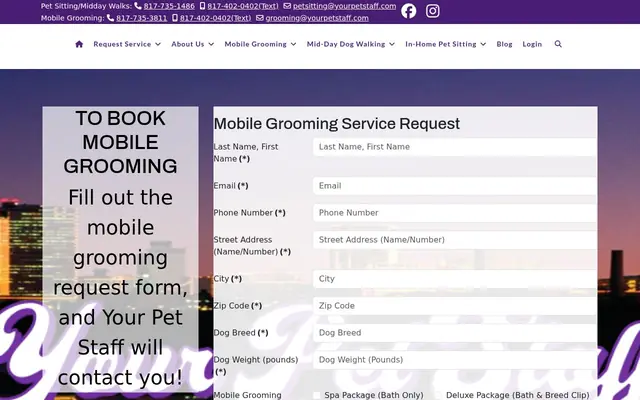Expand the In-Home Pet Sitting chevron
Image resolution: width=640 pixels, height=400 pixels.
point(483,44)
